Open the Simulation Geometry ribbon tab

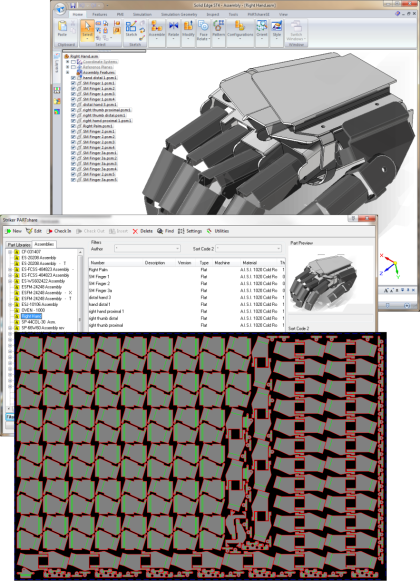[x=179, y=14]
